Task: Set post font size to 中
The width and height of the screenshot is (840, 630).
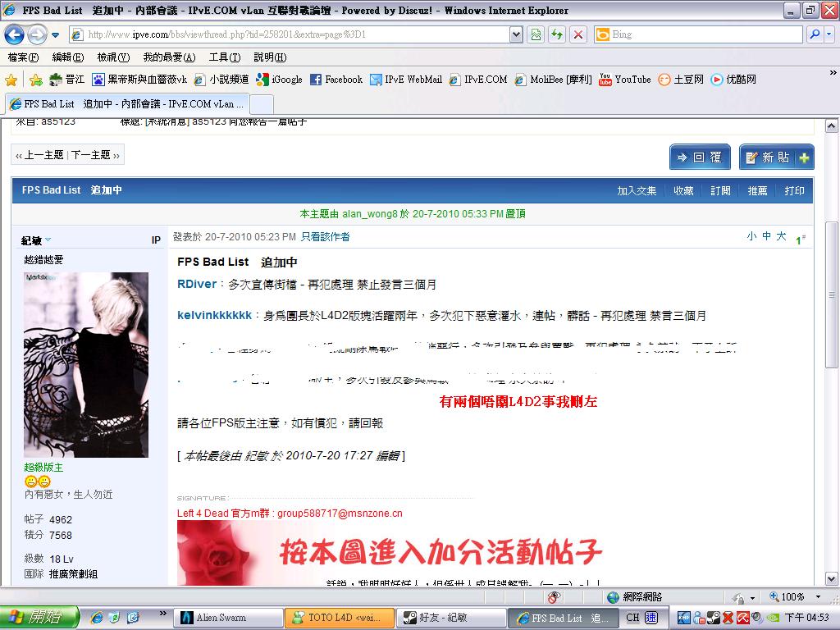Action: pyautogui.click(x=767, y=236)
